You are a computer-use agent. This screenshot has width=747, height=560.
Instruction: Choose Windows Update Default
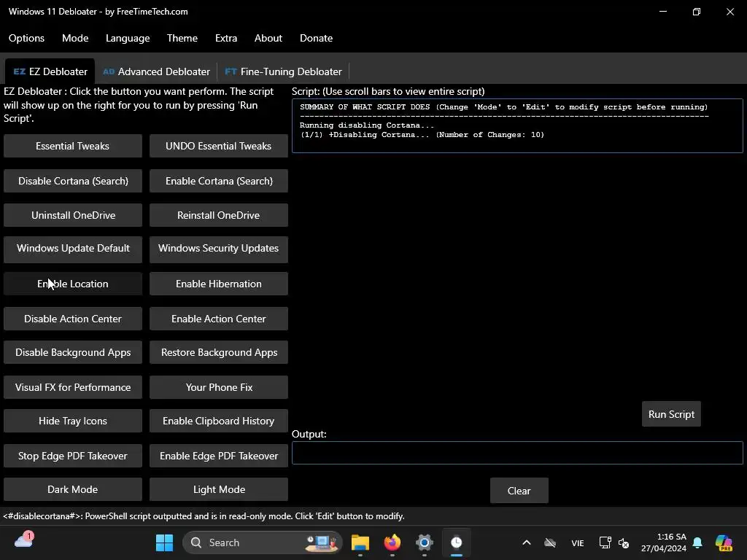73,249
